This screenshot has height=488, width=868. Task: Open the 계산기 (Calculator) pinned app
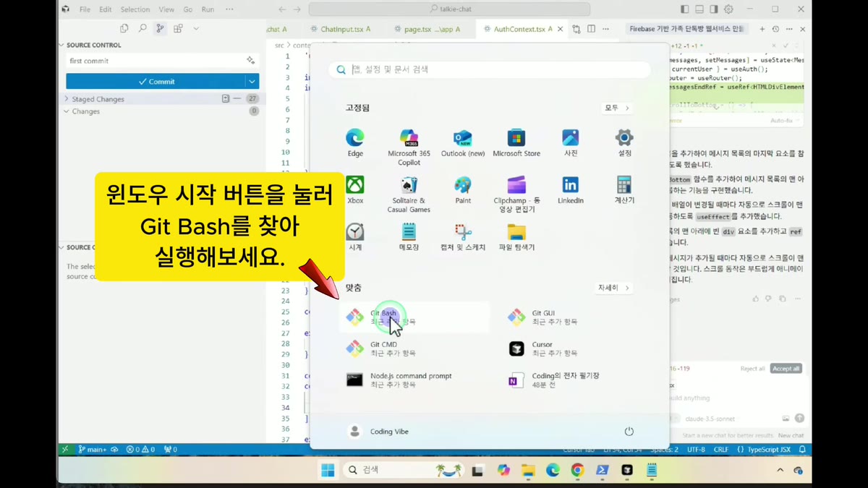[624, 189]
